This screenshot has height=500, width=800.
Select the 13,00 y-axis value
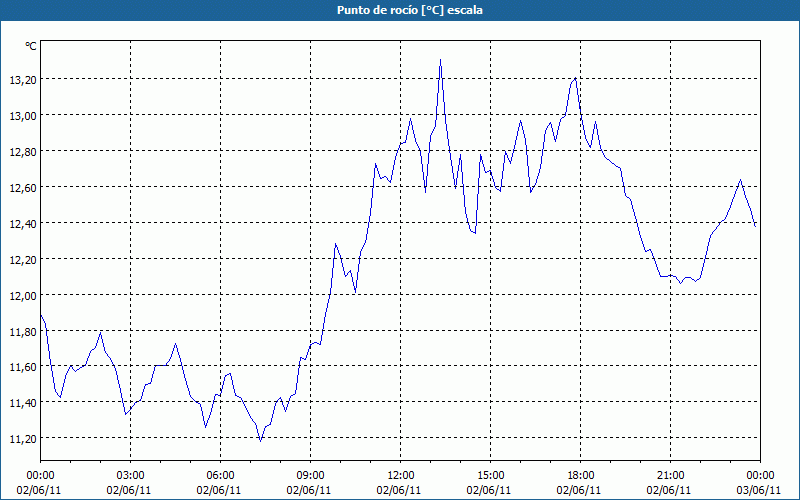(23, 115)
